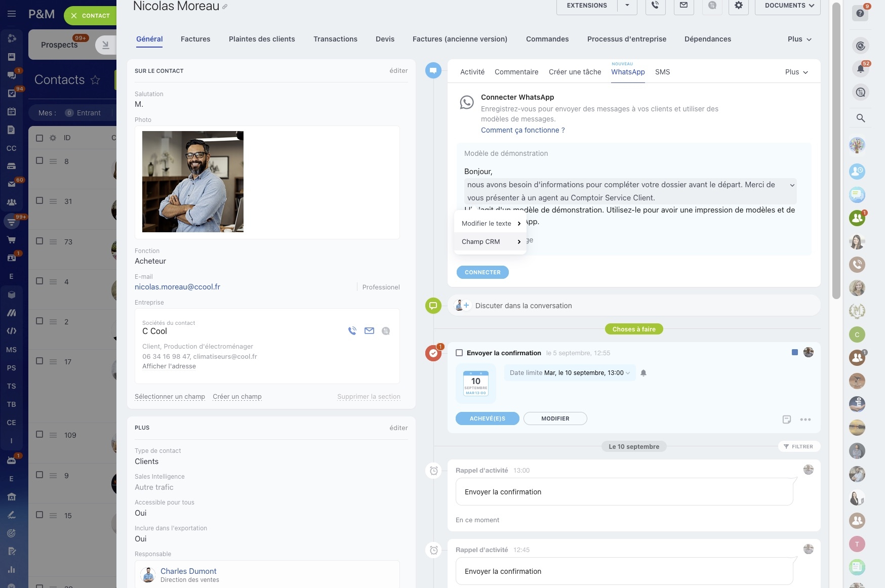Open the Comment ça fonctionne link
This screenshot has height=588, width=885.
pos(523,130)
